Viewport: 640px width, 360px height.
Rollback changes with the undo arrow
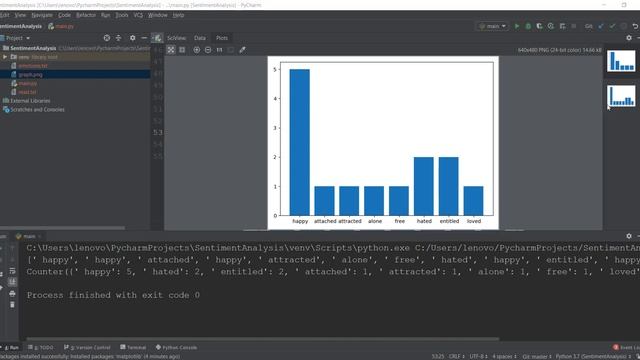click(635, 26)
